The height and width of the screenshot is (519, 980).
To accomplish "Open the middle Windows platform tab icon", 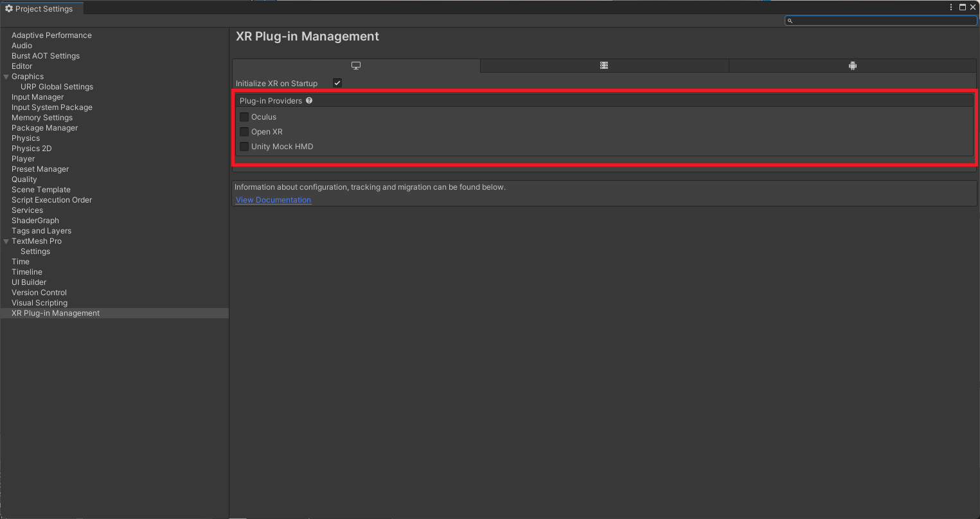I will click(x=604, y=65).
